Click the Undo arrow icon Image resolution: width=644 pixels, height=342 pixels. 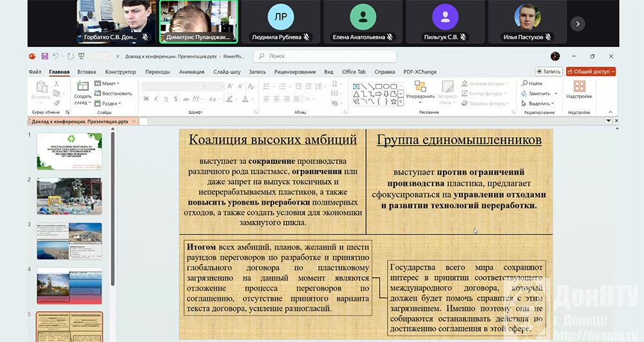pyautogui.click(x=56, y=57)
